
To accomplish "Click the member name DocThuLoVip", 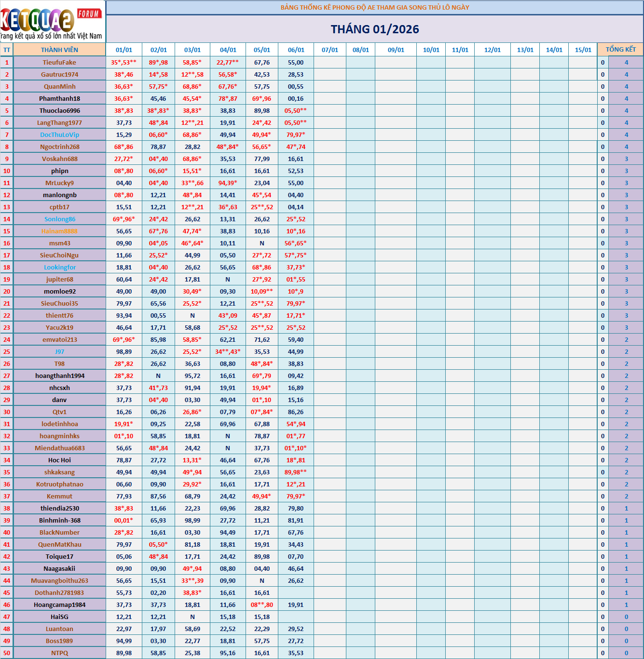I will [59, 134].
